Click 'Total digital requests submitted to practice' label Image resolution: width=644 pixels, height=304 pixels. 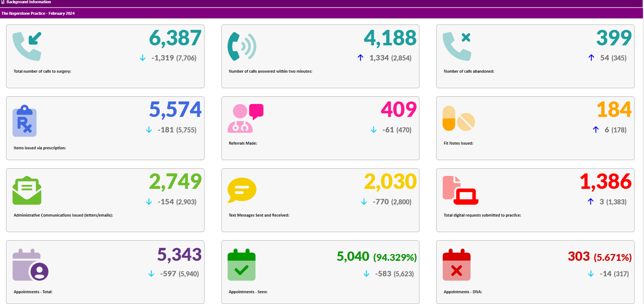pyautogui.click(x=482, y=215)
